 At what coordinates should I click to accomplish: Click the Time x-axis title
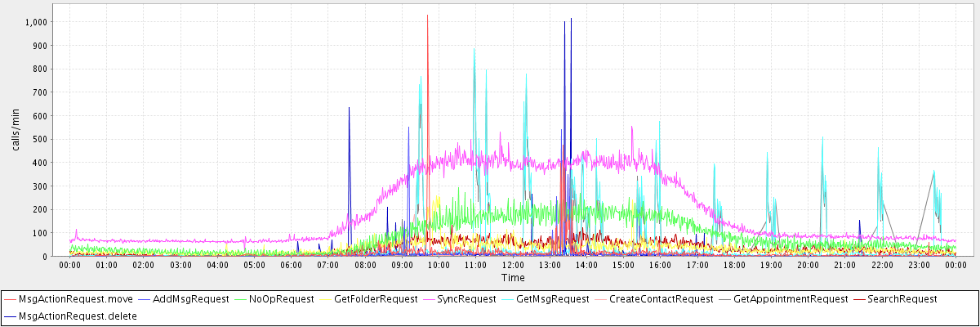pos(513,278)
